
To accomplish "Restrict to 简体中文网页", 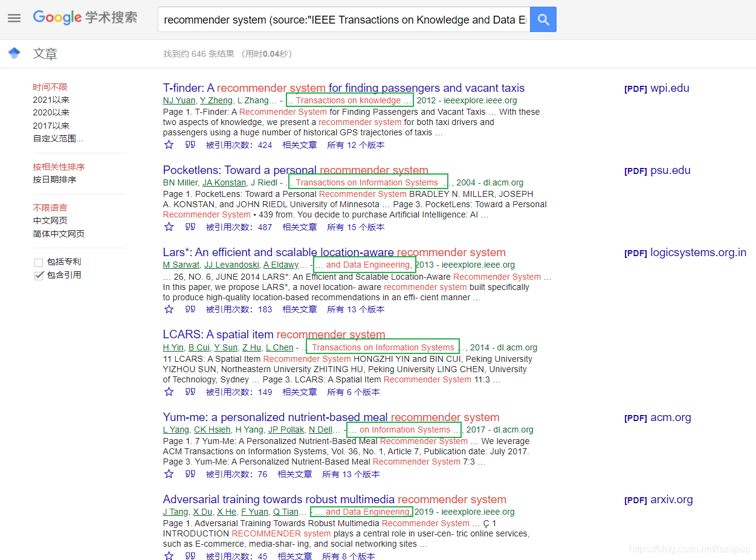I will click(59, 234).
